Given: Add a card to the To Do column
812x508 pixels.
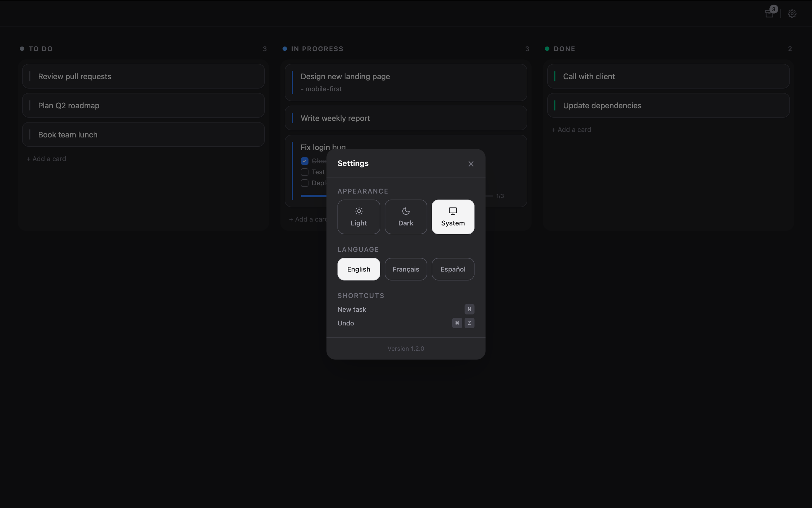Looking at the screenshot, I should point(46,159).
